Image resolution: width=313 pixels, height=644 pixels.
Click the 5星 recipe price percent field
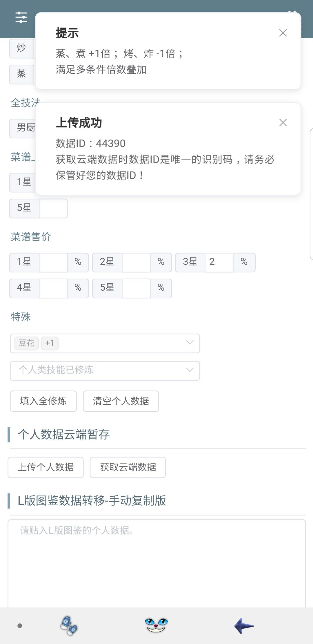click(x=136, y=288)
